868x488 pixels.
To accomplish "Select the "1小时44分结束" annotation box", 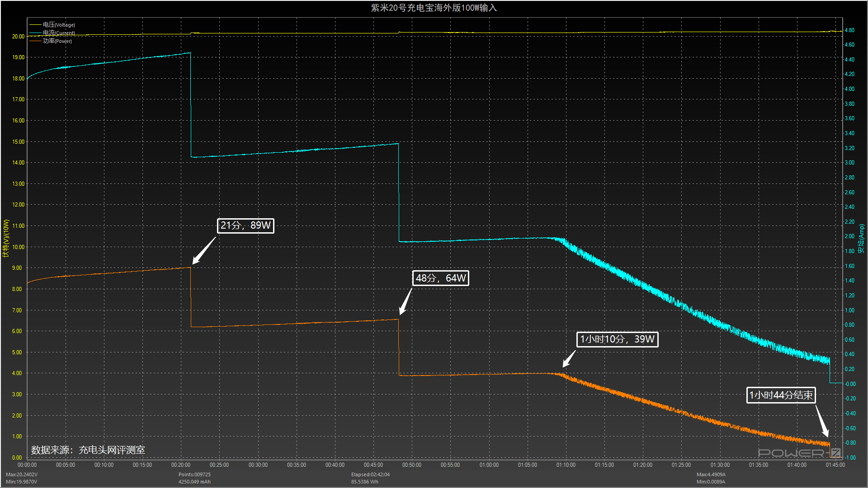I will [781, 395].
